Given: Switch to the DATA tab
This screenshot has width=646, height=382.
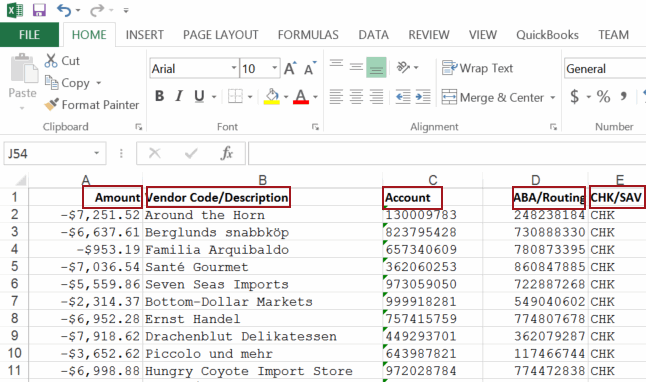Looking at the screenshot, I should [373, 35].
